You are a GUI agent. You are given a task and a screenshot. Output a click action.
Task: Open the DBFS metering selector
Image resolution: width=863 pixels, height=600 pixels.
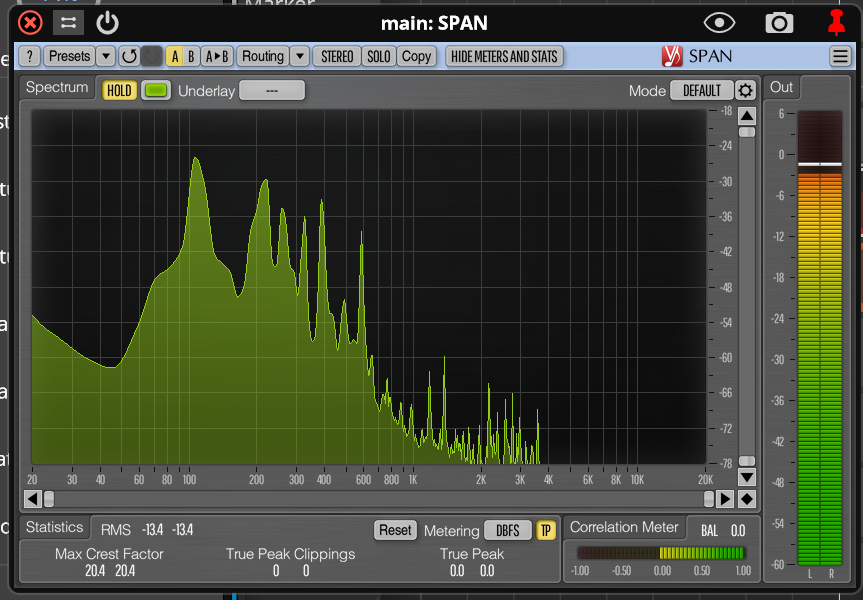point(507,530)
